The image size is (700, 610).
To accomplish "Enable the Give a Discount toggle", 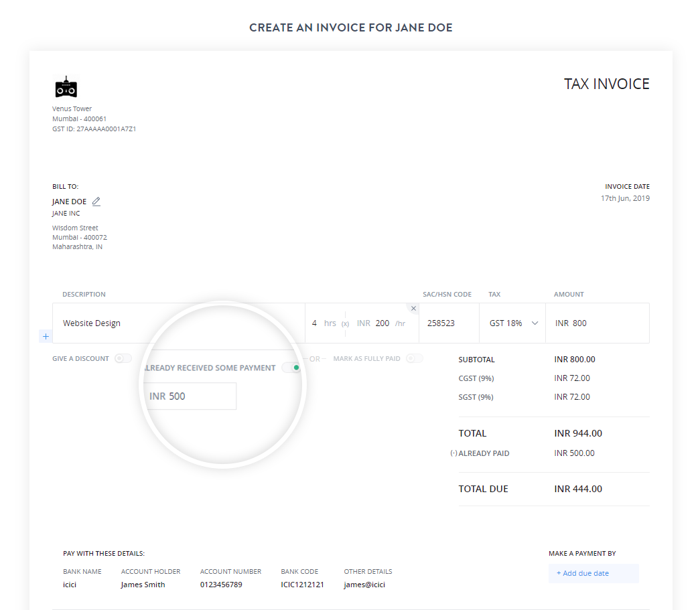I will [x=123, y=358].
